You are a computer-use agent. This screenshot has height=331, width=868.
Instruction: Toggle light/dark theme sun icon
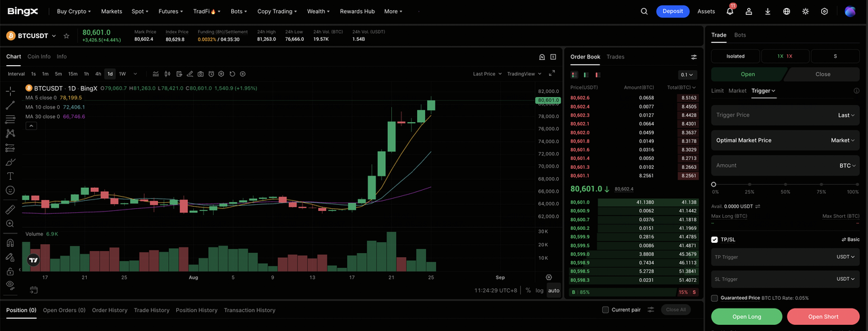806,12
